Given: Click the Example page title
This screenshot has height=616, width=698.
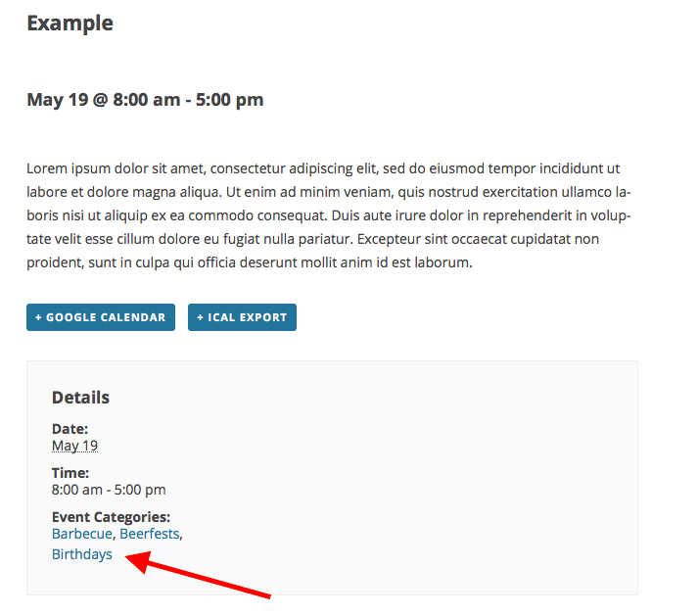Looking at the screenshot, I should [70, 23].
